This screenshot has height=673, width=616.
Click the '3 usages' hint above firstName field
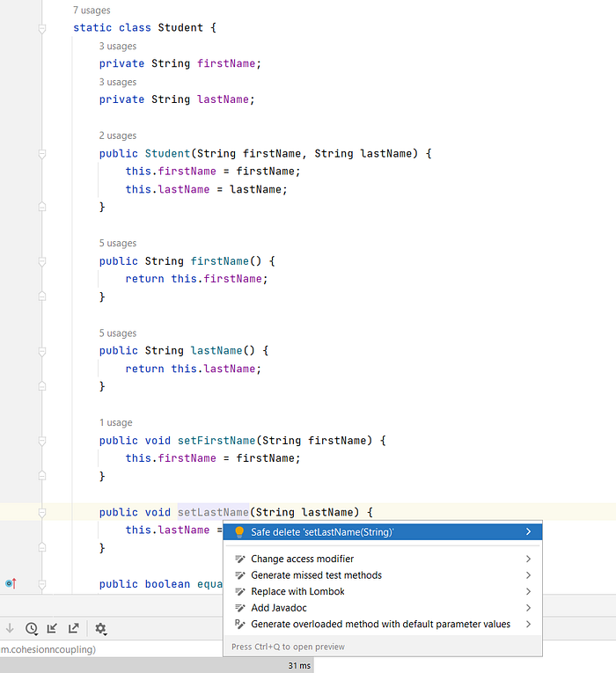118,46
